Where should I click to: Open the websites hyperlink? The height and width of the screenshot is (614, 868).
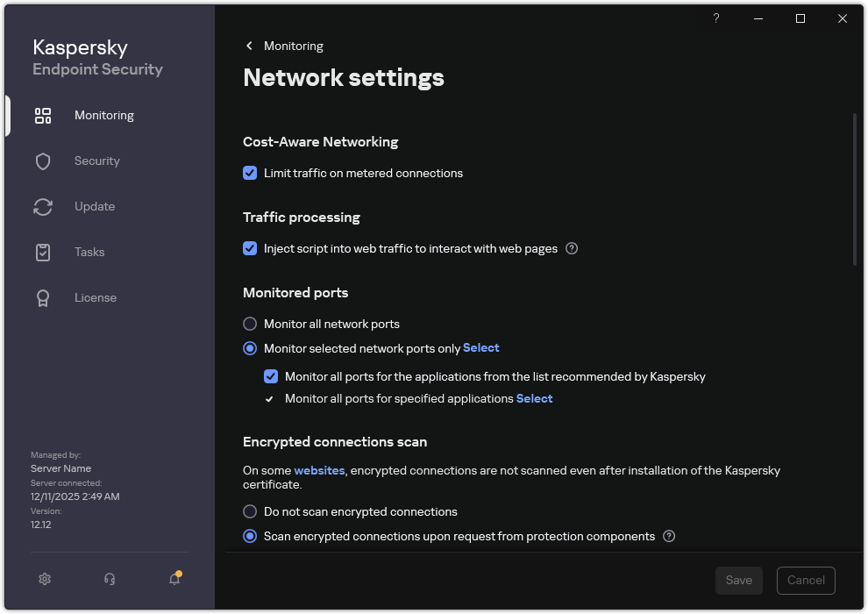[319, 470]
